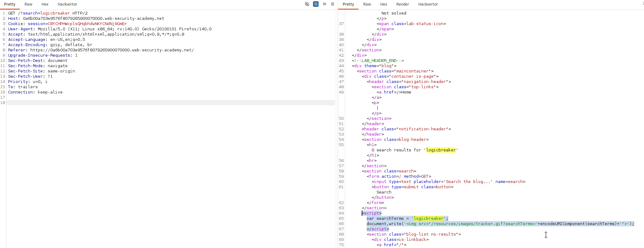This screenshot has height=248, width=644.
Task: Click the User-Agent header line
Action: point(110,29)
